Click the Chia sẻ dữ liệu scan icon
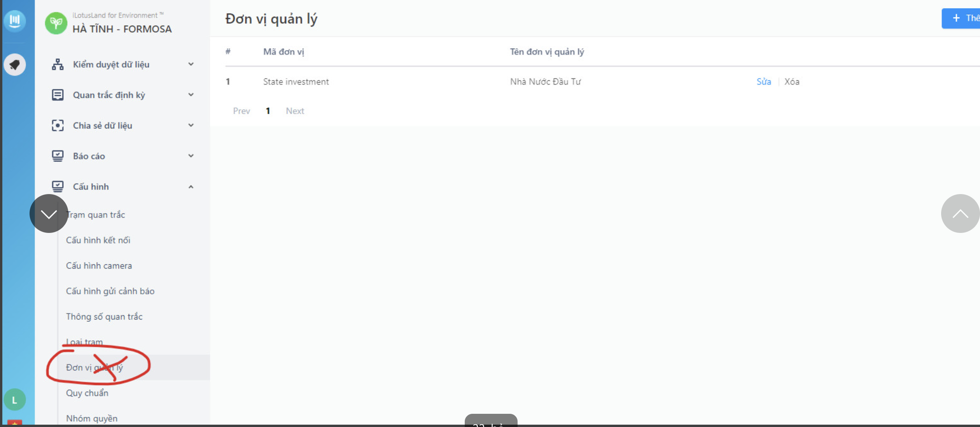Viewport: 980px width, 427px height. click(x=58, y=125)
